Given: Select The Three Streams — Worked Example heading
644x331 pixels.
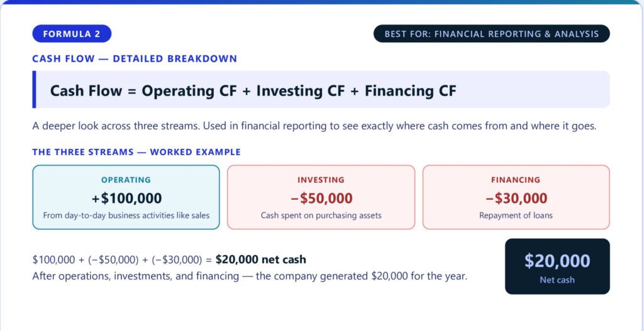Looking at the screenshot, I should click(136, 152).
